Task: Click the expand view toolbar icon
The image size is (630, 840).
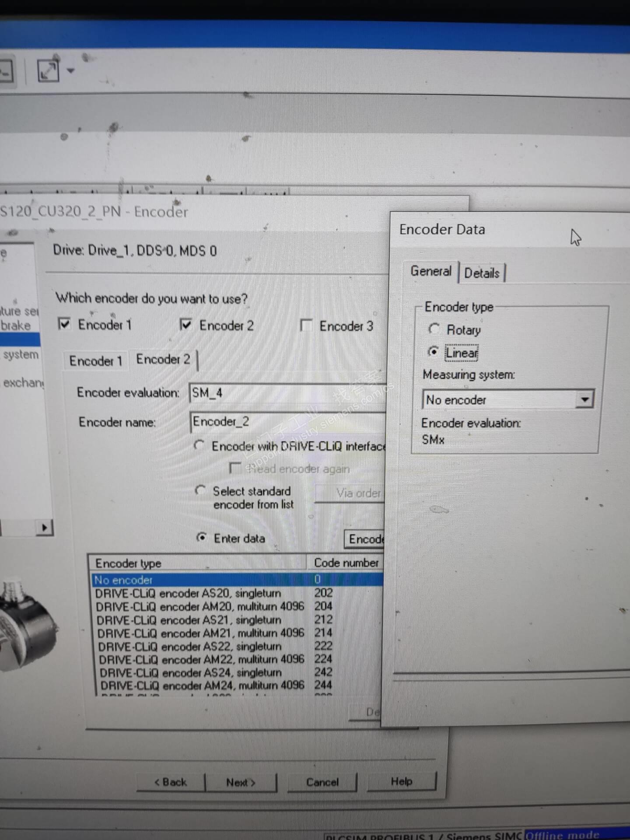Action: pos(48,70)
